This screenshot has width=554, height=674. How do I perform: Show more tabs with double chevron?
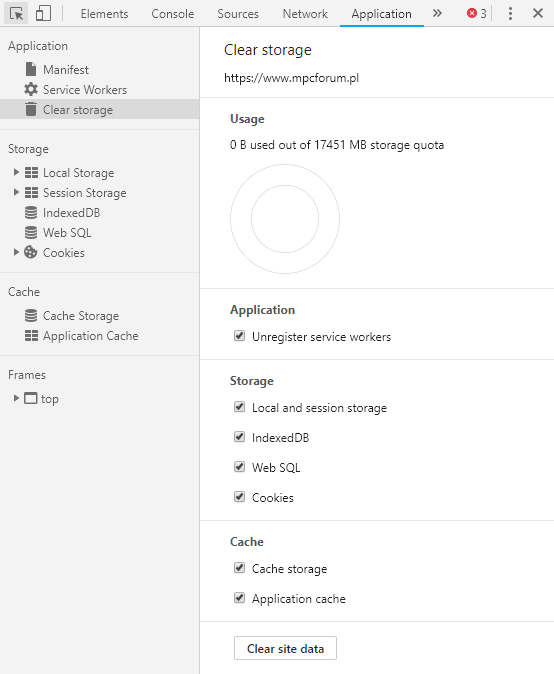pos(437,14)
